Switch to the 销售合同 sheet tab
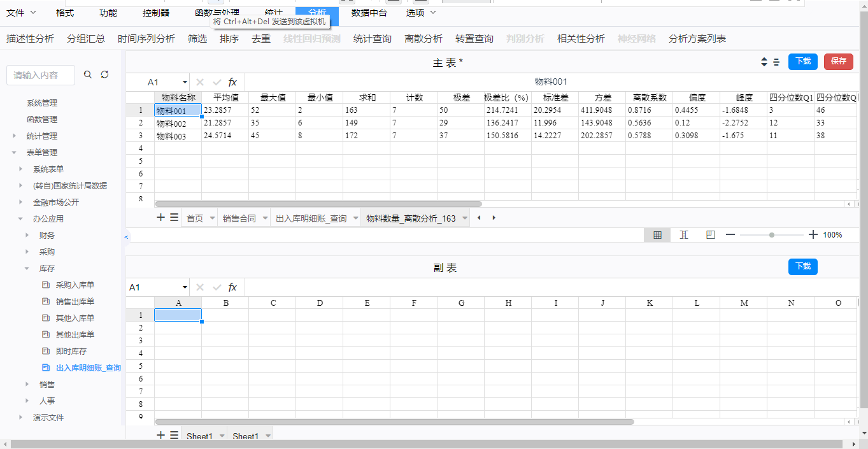868x449 pixels. 239,218
